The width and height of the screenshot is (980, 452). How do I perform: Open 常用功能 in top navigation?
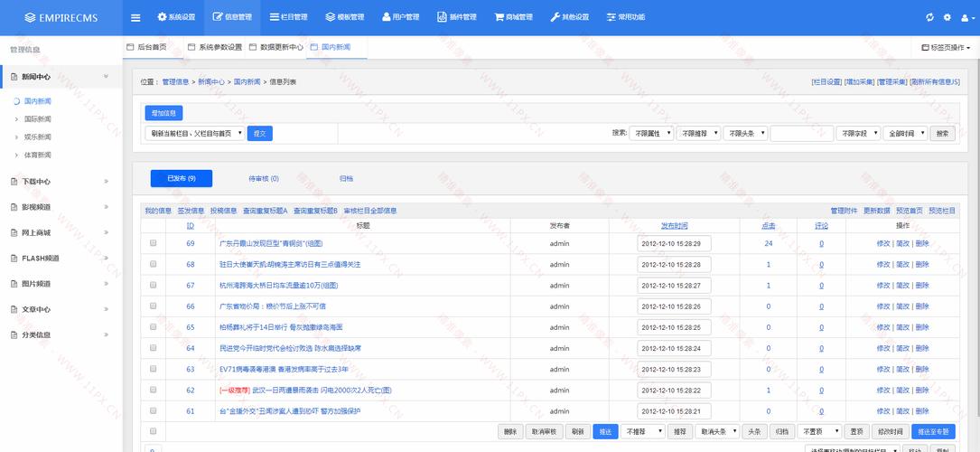(626, 17)
